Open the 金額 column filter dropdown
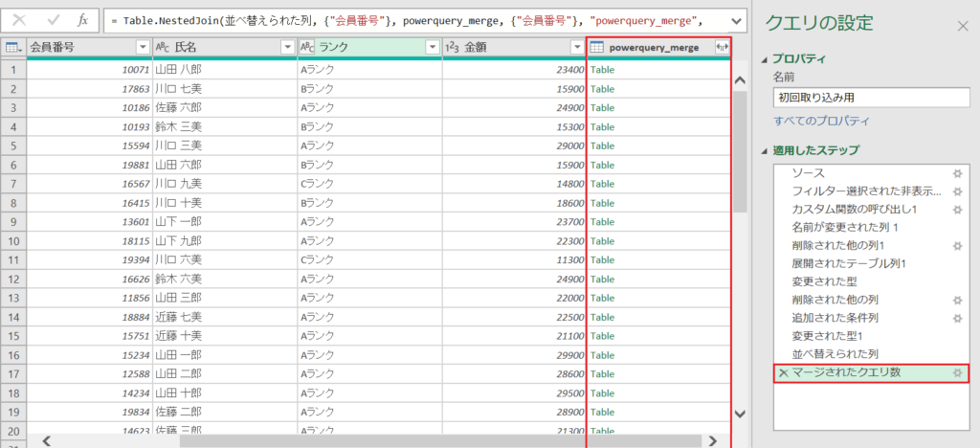 tap(576, 48)
